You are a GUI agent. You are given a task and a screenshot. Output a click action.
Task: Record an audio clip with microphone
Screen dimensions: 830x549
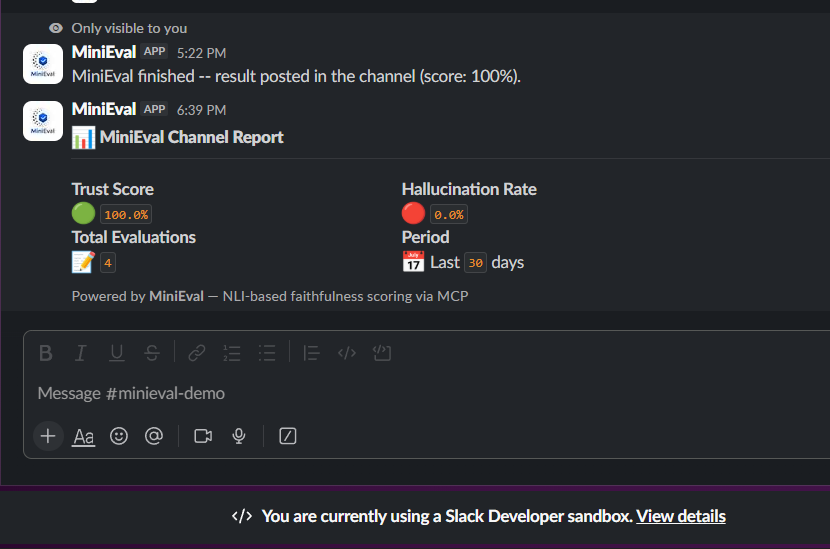(239, 436)
